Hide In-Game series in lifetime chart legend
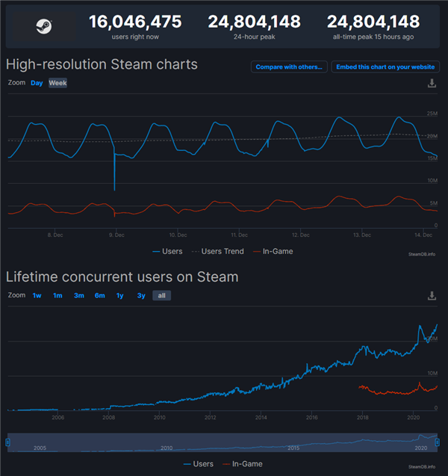The image size is (448, 476). click(243, 464)
